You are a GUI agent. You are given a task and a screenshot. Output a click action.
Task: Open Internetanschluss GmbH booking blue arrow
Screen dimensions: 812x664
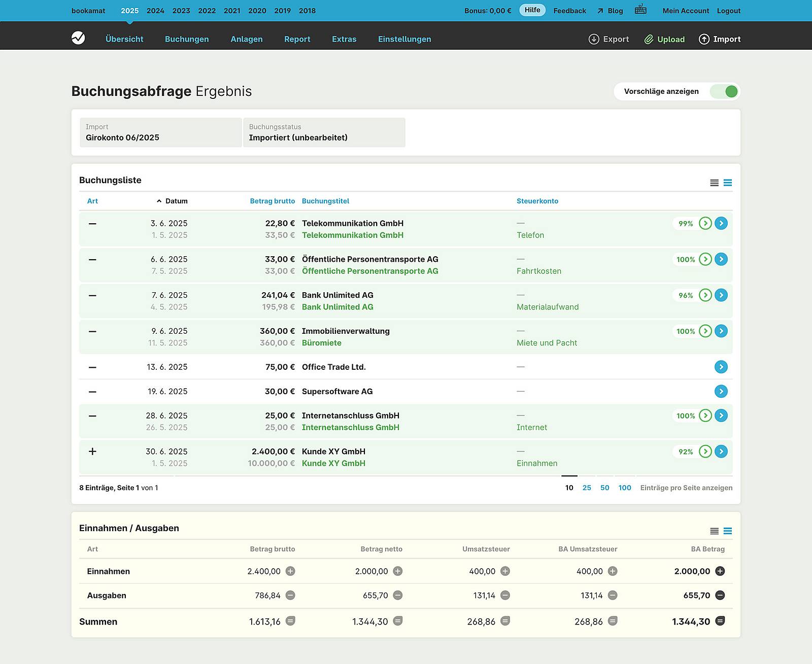point(721,415)
